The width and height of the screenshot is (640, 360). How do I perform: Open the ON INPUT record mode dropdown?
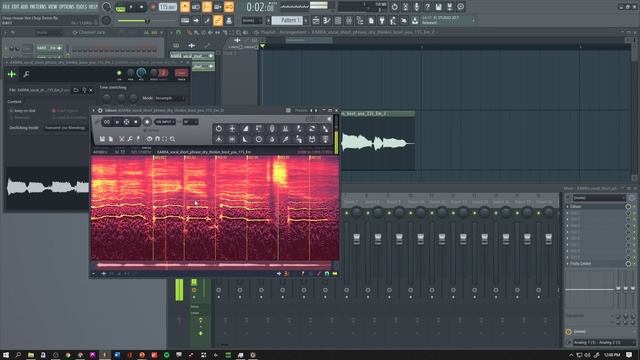pos(165,122)
